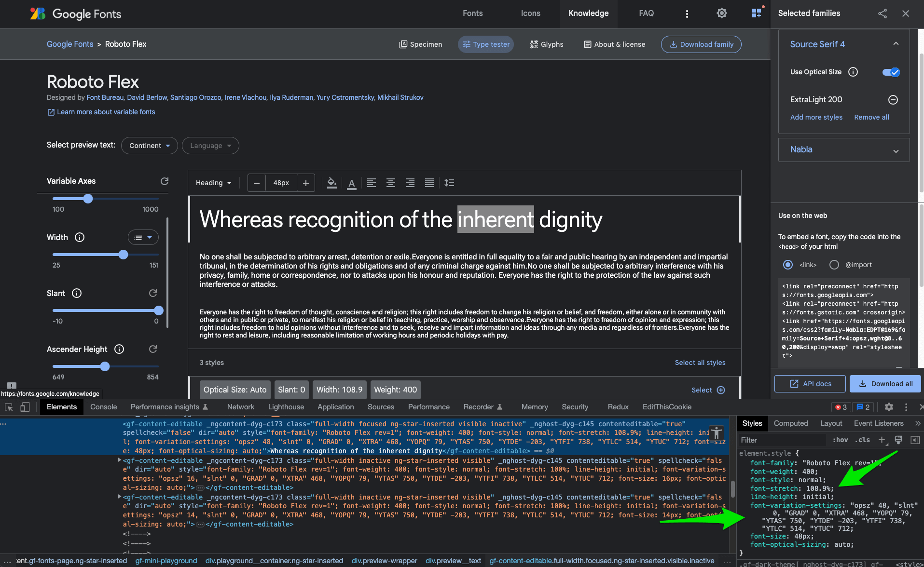This screenshot has width=924, height=567.
Task: Show info about Use Optical Size
Action: pos(853,72)
